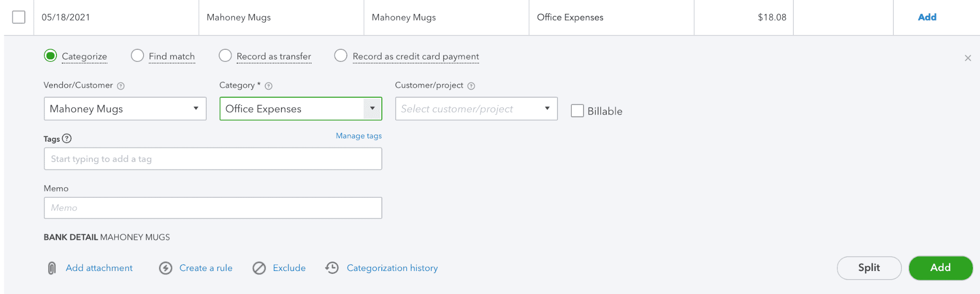Open the Categorization history link

[x=392, y=268]
